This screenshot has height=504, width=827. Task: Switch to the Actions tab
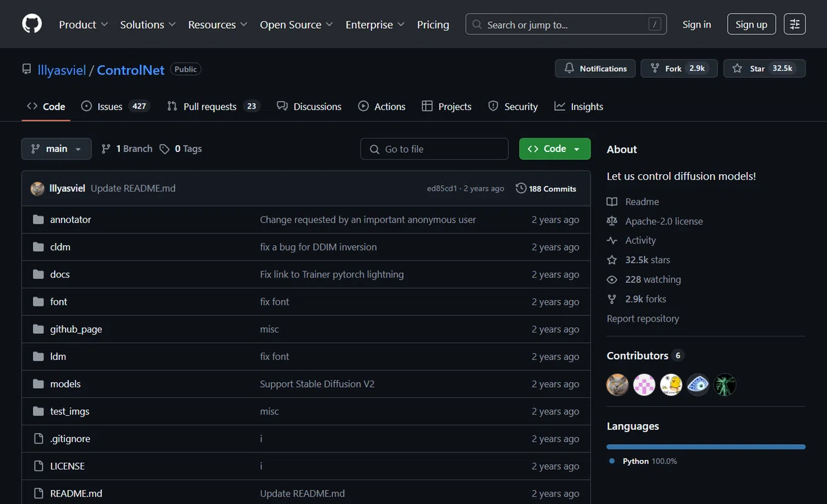pyautogui.click(x=382, y=107)
